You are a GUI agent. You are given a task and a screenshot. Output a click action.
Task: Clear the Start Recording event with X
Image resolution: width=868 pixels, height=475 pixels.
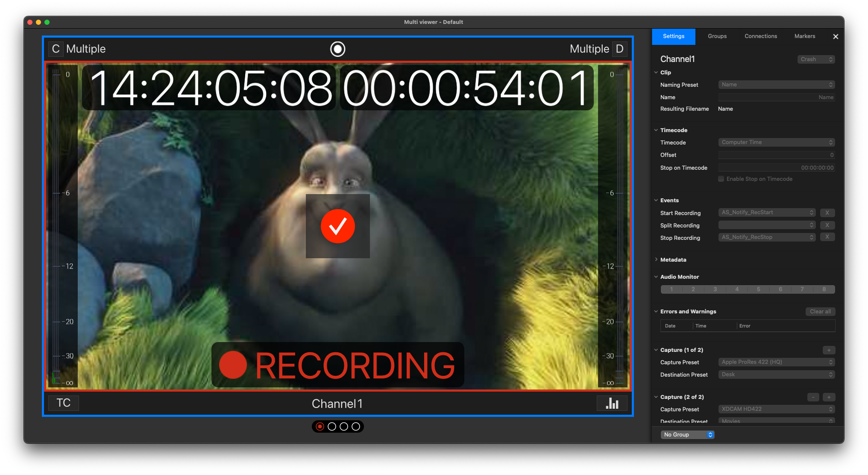coord(827,212)
